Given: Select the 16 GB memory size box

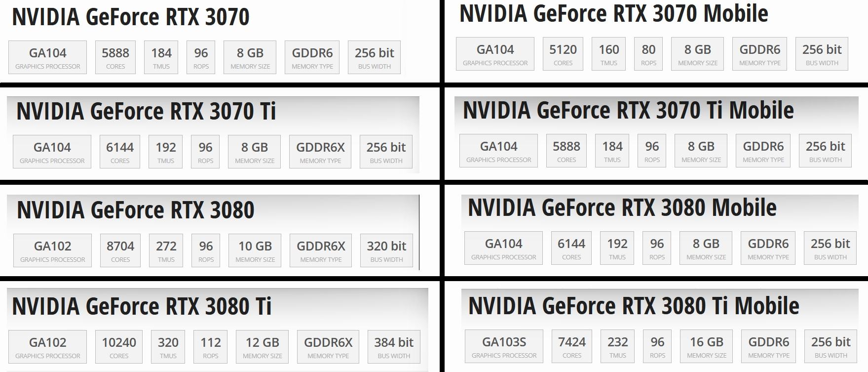Looking at the screenshot, I should click(x=707, y=346).
